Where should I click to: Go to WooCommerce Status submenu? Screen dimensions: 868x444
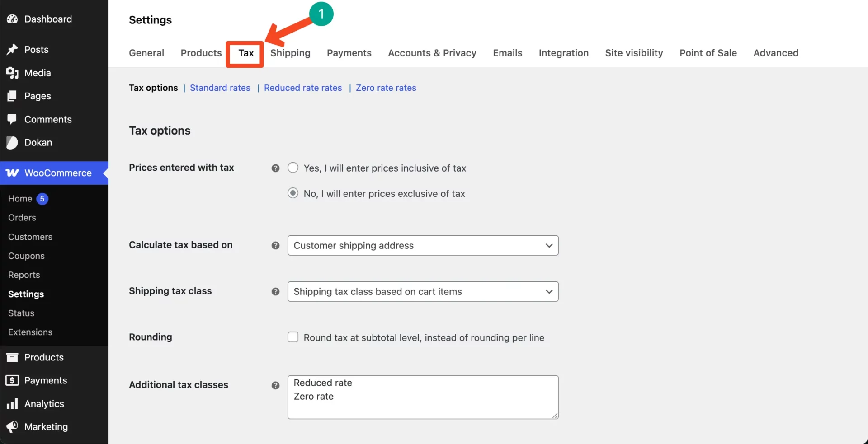pos(21,313)
